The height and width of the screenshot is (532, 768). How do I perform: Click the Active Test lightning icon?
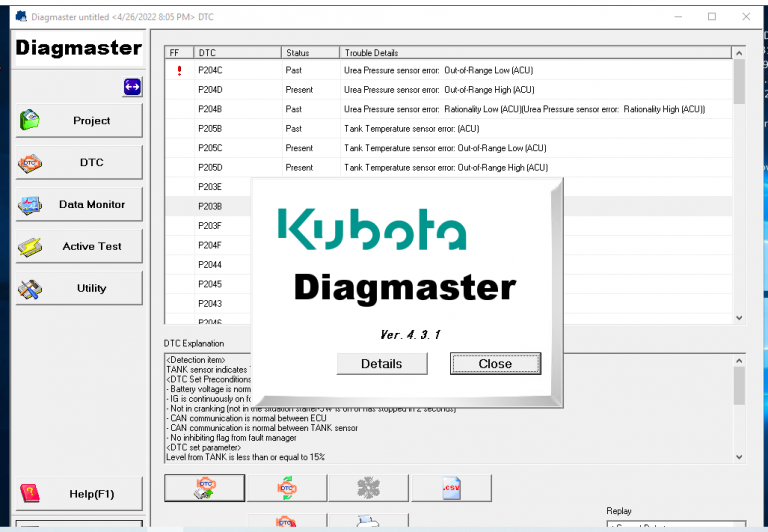click(x=29, y=247)
